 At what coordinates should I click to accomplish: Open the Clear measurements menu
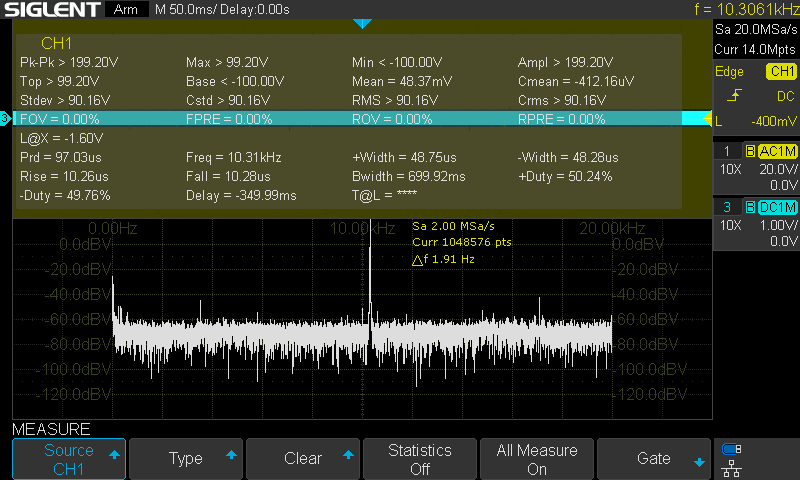303,459
